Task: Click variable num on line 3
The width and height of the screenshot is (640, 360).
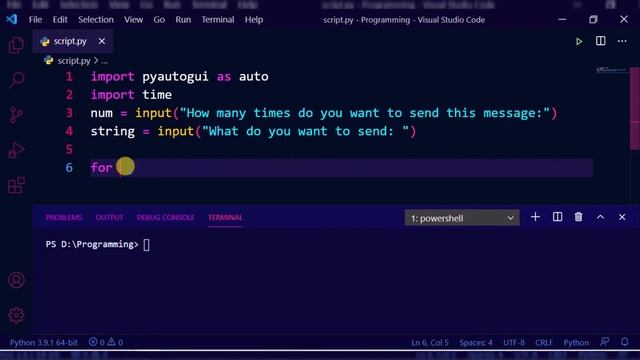Action: coord(102,113)
